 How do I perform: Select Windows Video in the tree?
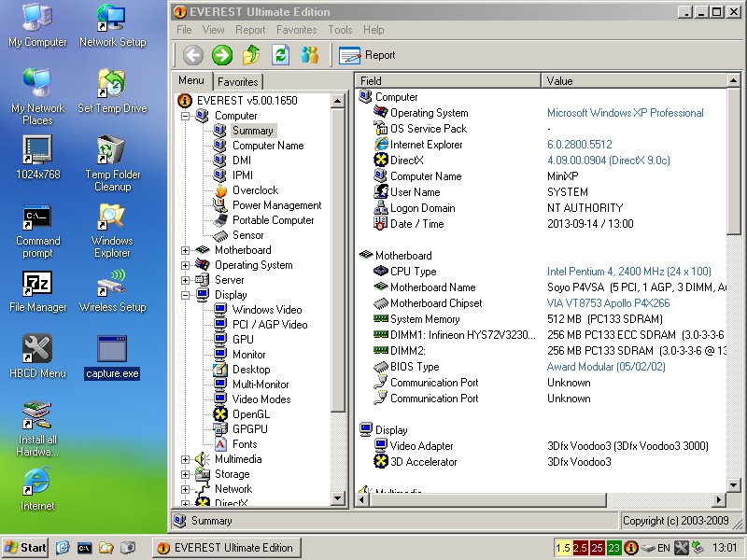click(x=267, y=310)
